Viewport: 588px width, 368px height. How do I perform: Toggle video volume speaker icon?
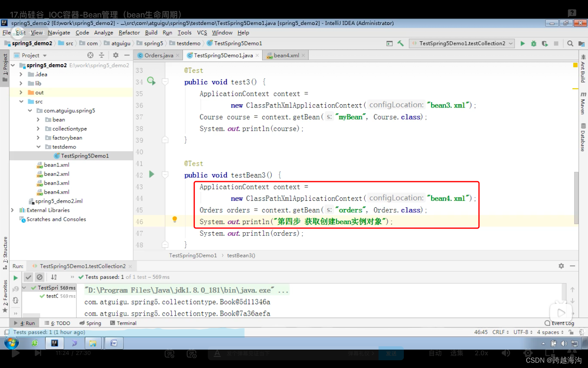506,353
